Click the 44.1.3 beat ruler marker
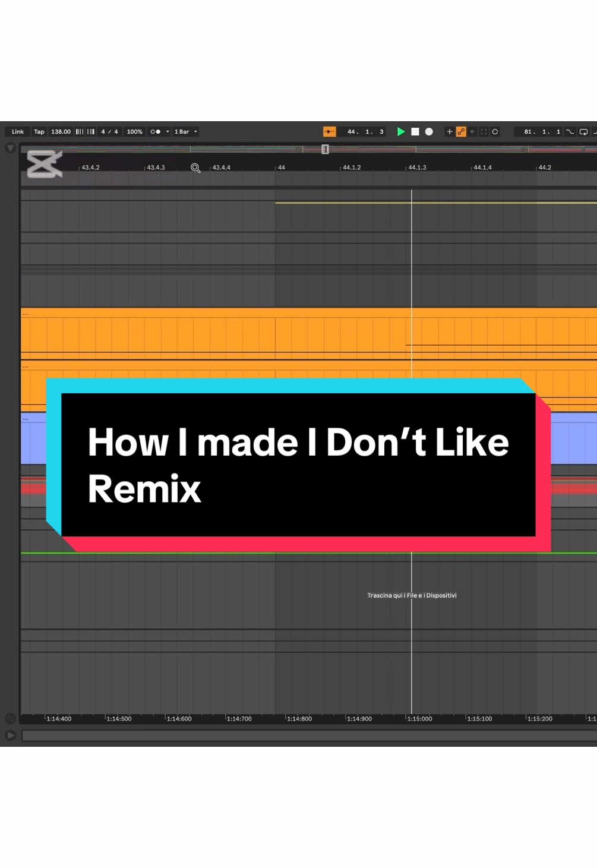This screenshot has height=868, width=597. 417,168
